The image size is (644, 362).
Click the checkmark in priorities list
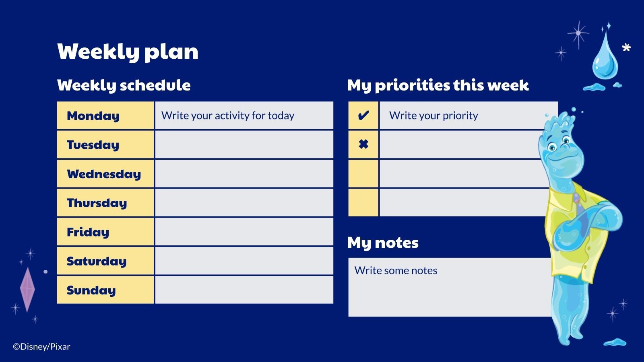coord(363,116)
